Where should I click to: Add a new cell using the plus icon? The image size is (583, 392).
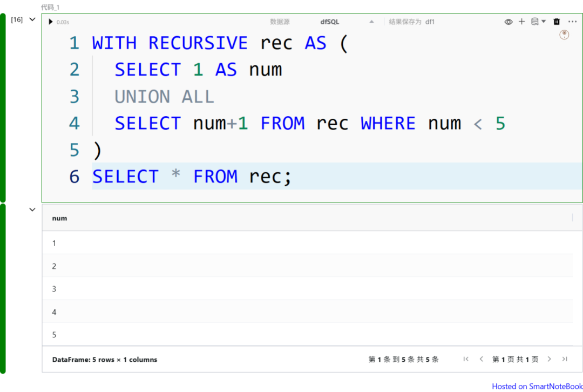[x=521, y=22]
